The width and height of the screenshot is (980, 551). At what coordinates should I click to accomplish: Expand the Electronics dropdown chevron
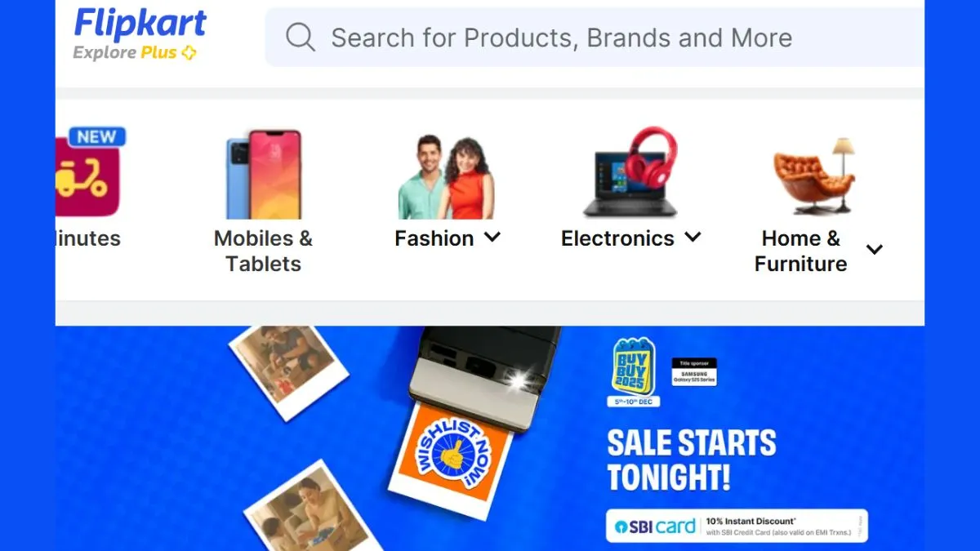click(693, 238)
